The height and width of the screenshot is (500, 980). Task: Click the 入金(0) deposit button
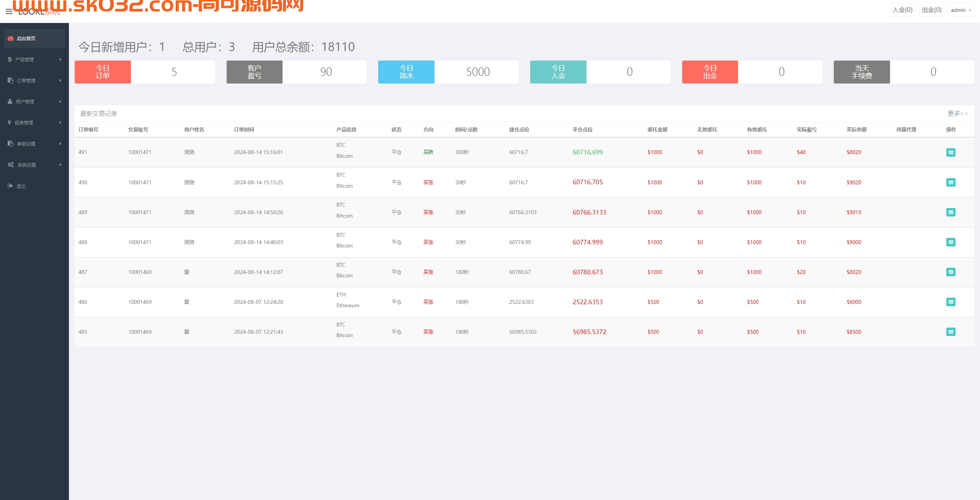pyautogui.click(x=902, y=10)
